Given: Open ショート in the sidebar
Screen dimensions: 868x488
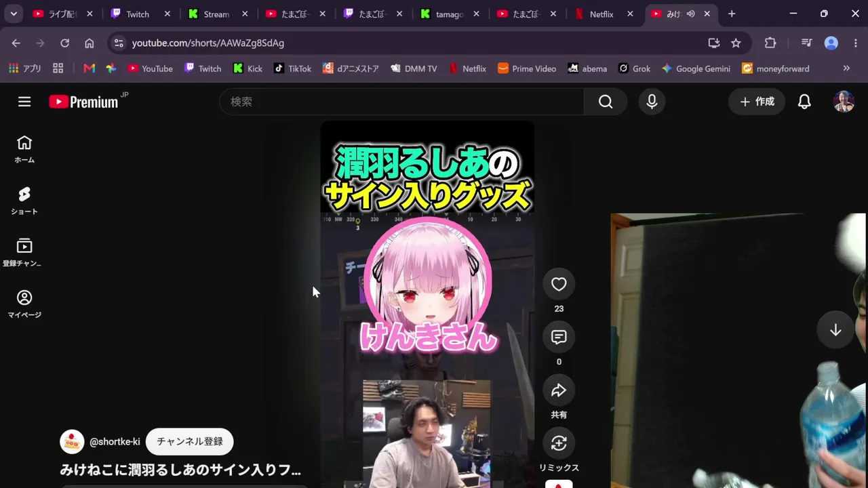Looking at the screenshot, I should (x=24, y=201).
